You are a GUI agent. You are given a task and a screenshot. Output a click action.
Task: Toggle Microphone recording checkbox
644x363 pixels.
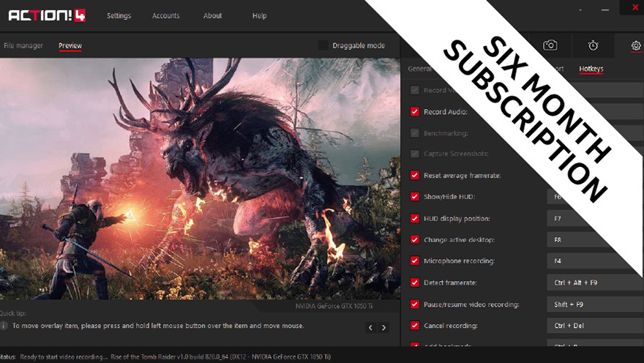tap(415, 261)
